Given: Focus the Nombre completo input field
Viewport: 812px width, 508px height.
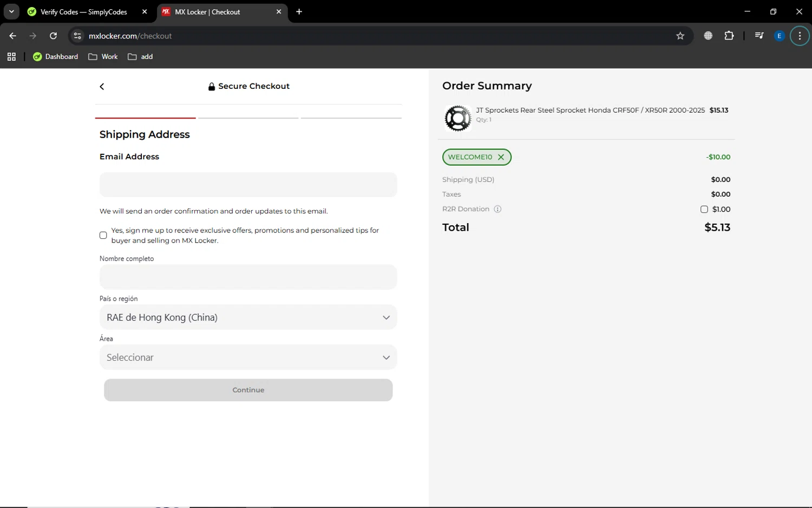Looking at the screenshot, I should click(x=248, y=277).
